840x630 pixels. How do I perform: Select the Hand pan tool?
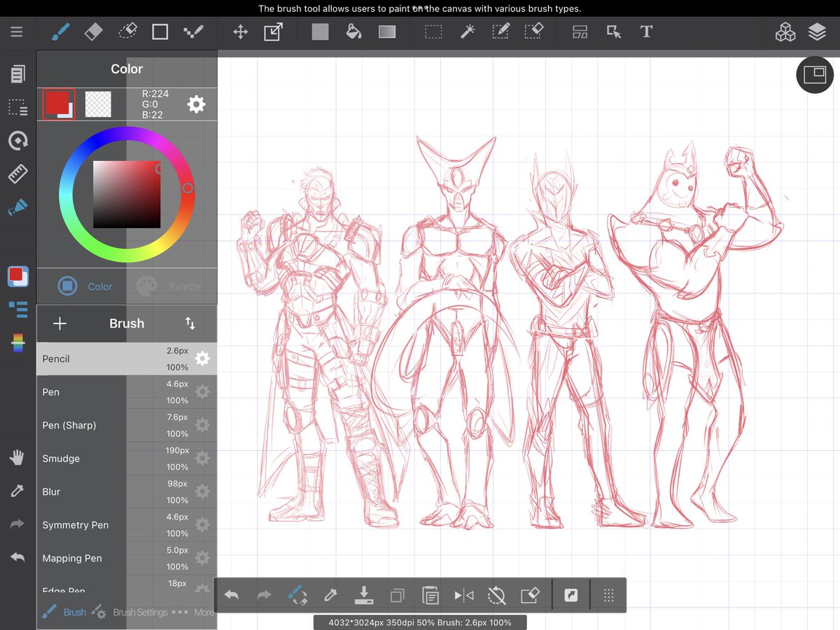click(17, 458)
